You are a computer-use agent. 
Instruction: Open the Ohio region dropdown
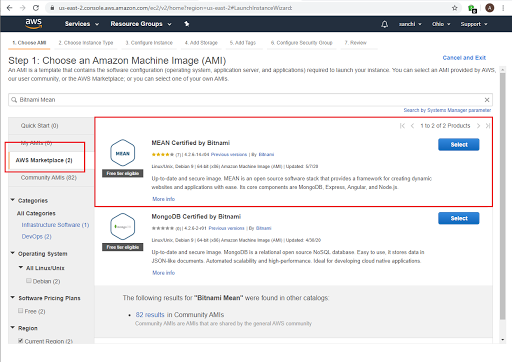click(x=441, y=24)
